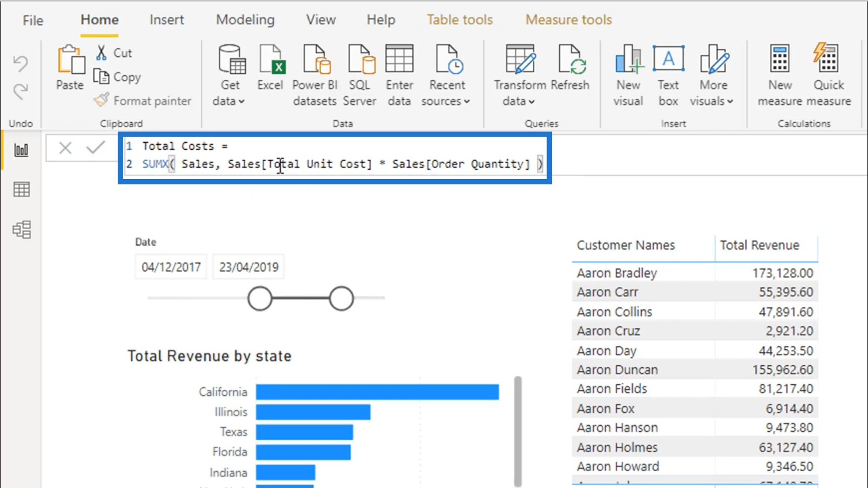
Task: Select the Aaron Fields row
Action: [695, 389]
